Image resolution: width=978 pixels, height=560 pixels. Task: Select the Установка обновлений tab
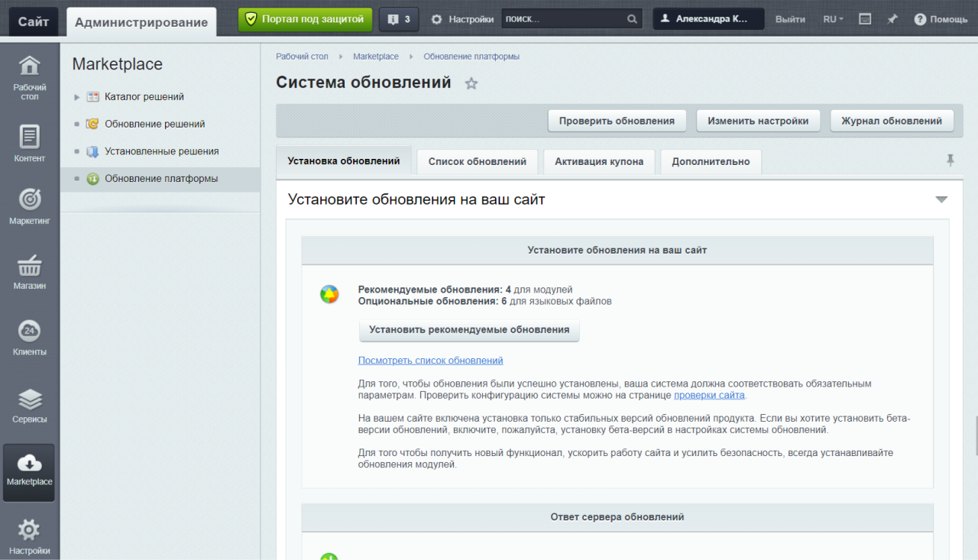click(344, 161)
